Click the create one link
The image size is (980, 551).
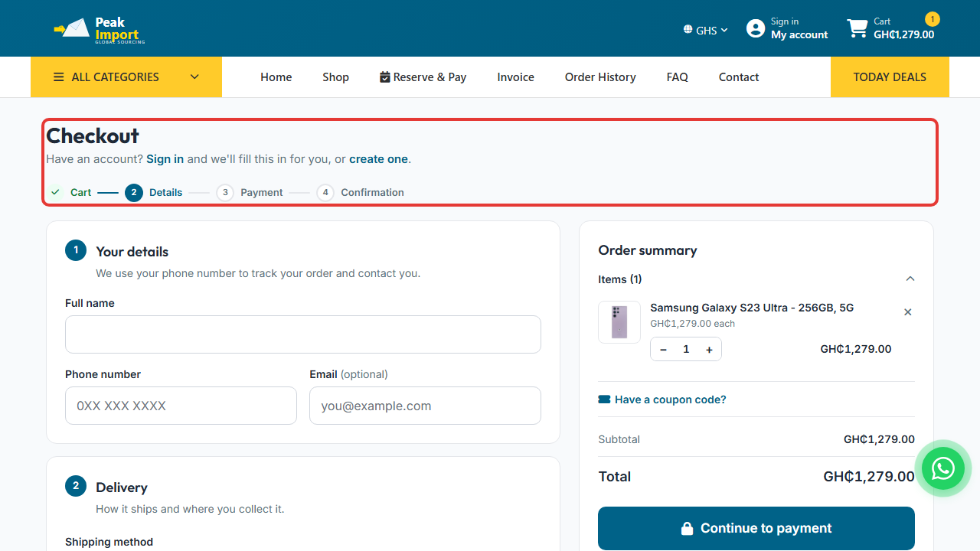tap(378, 159)
